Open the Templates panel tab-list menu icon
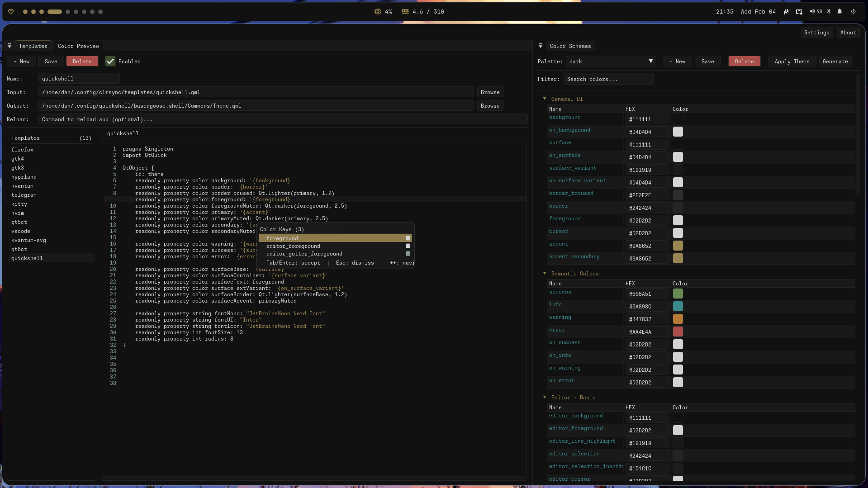Image resolution: width=868 pixels, height=488 pixels. pyautogui.click(x=9, y=46)
